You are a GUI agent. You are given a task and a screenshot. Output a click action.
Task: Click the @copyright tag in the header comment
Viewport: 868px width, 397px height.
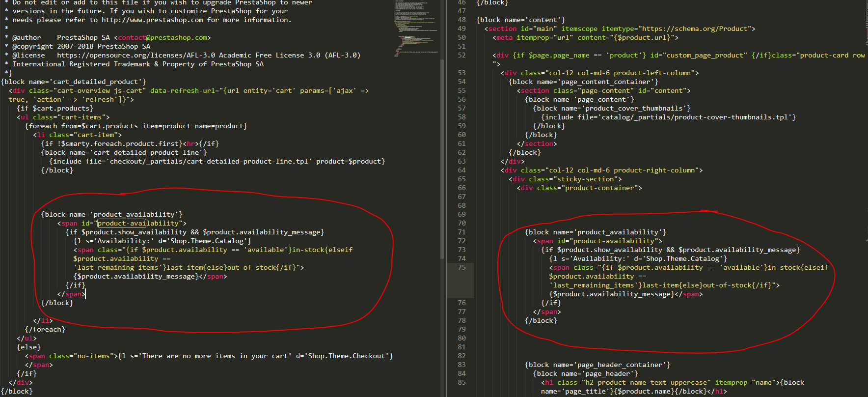(32, 47)
